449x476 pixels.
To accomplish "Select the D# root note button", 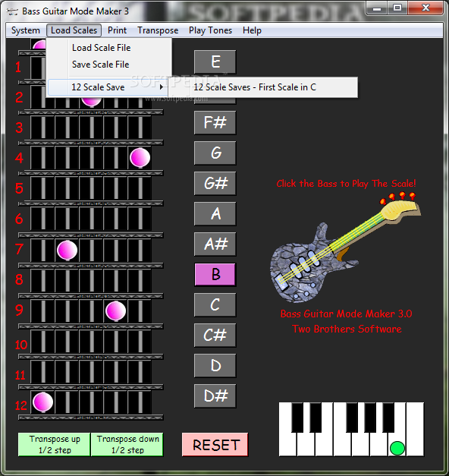I will click(215, 396).
